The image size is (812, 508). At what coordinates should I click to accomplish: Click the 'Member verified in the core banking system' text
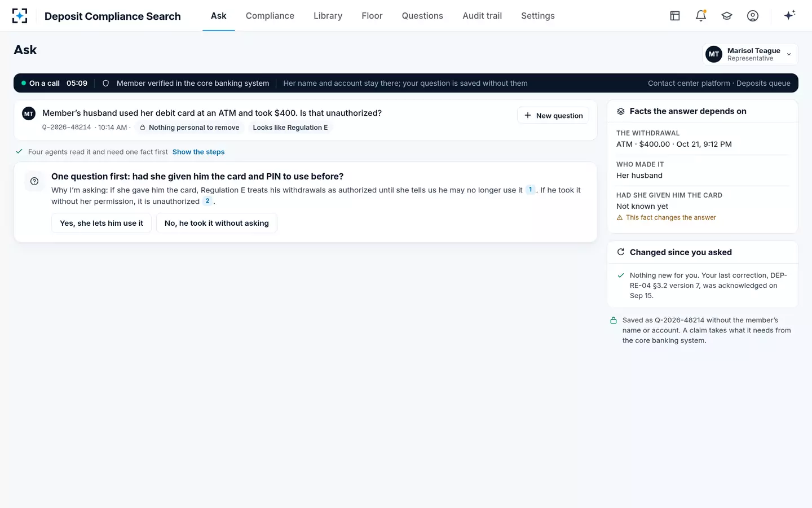pos(193,84)
